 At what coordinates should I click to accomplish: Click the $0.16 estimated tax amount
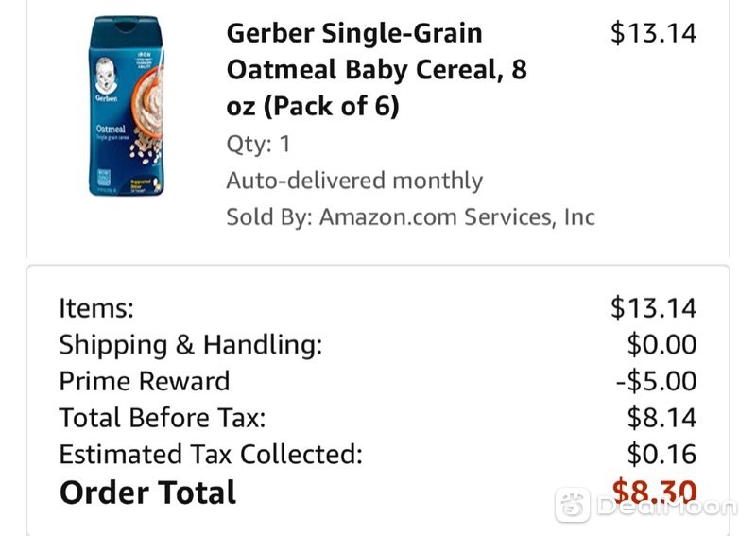(661, 455)
